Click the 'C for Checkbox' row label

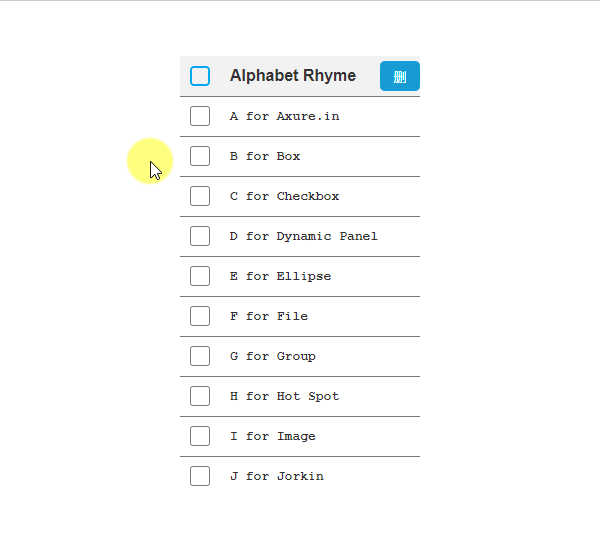coord(284,196)
